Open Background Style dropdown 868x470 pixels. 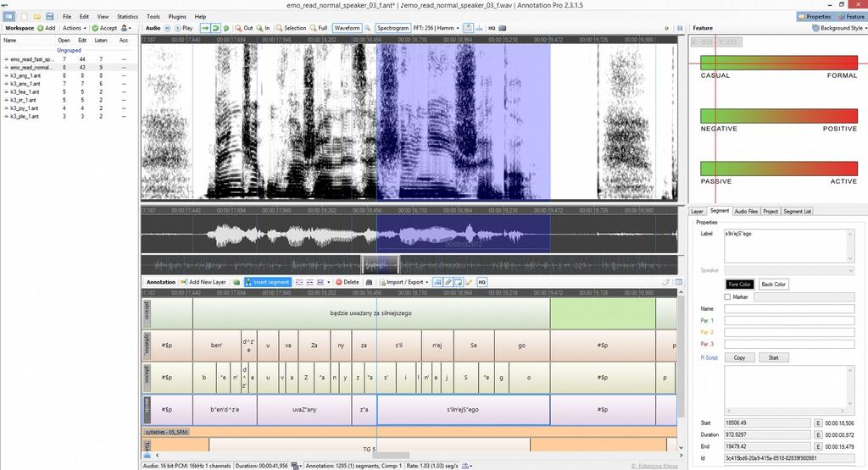click(x=839, y=28)
